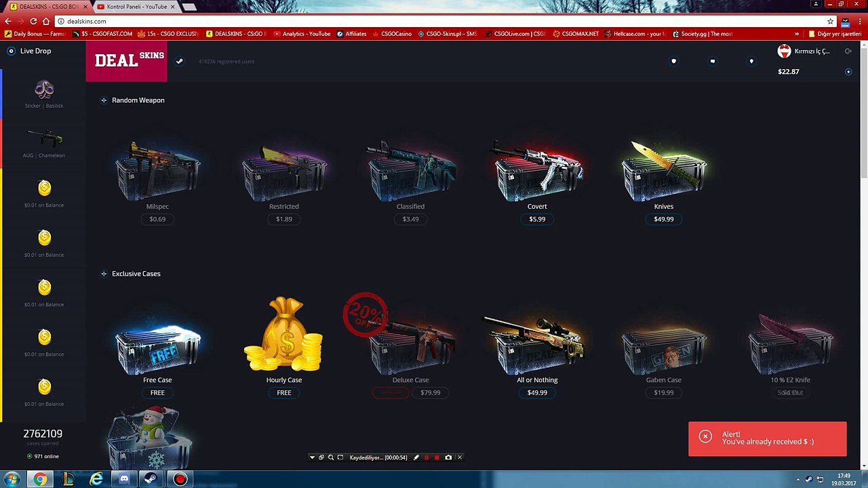Click the lightbulb icon in site header
868x488 pixels.
pos(751,61)
